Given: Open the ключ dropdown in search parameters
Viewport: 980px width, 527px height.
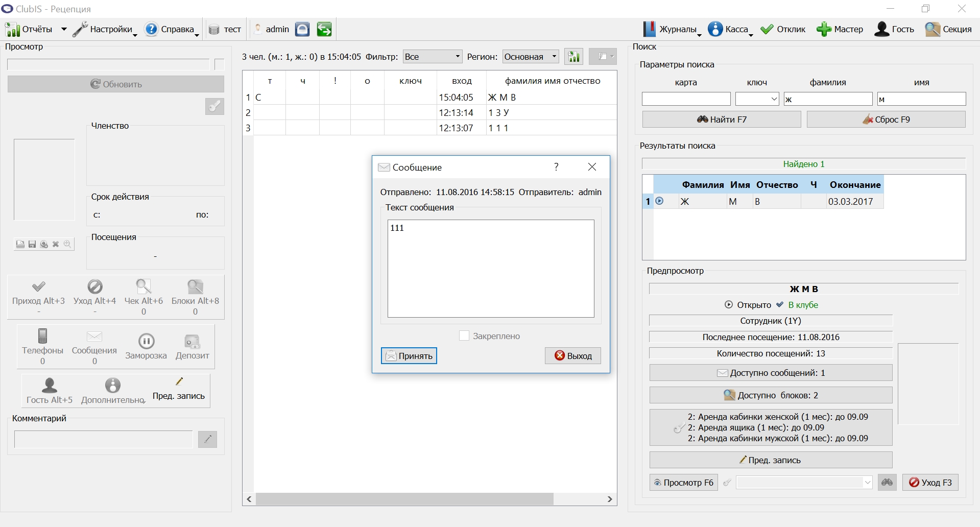Looking at the screenshot, I should click(757, 99).
